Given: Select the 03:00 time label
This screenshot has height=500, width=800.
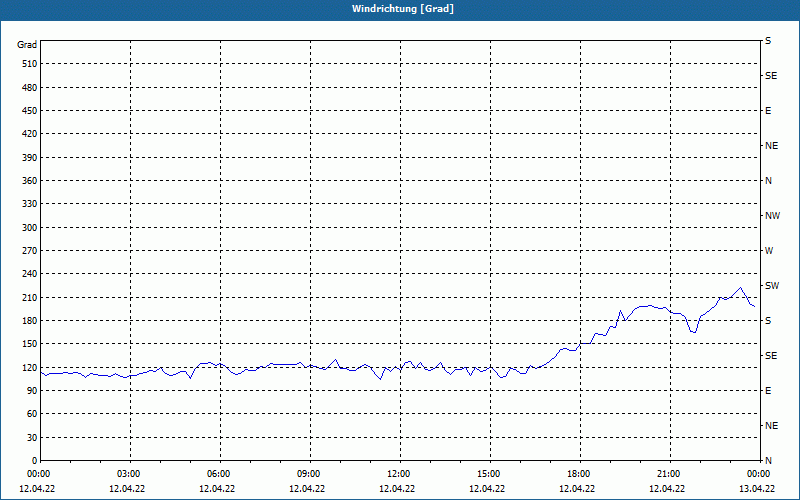Looking at the screenshot, I should click(x=128, y=474).
